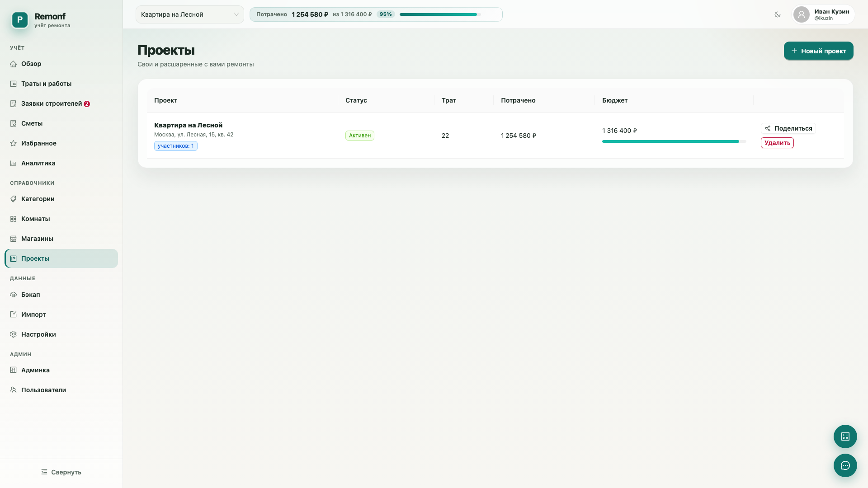Click the Траты и работы icon

(x=14, y=84)
